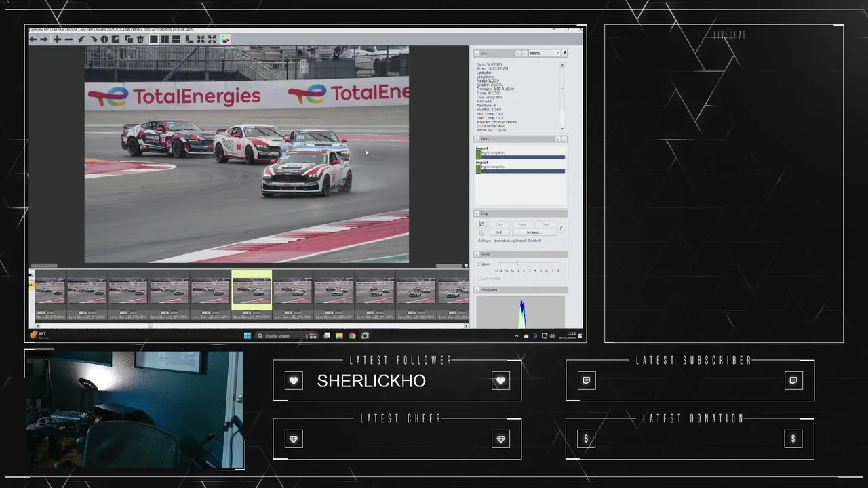Click the Full button in Crop panel
868x488 pixels.
pos(499,232)
